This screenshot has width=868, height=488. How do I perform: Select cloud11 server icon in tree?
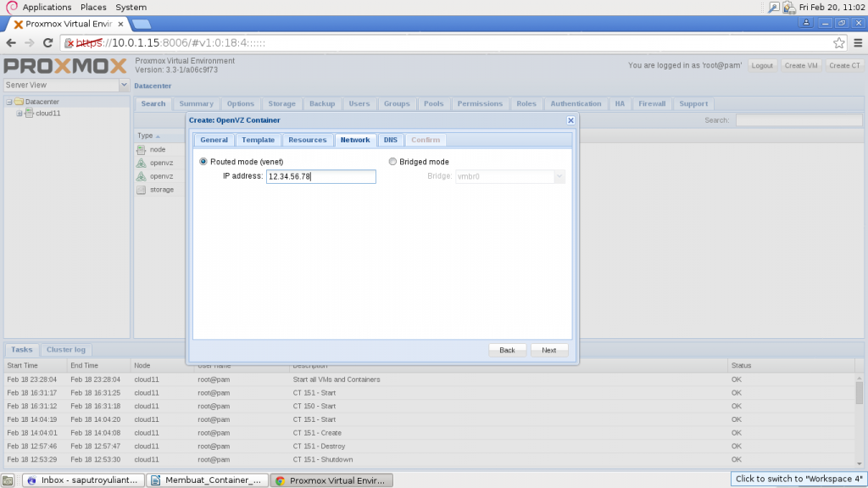[x=30, y=114]
